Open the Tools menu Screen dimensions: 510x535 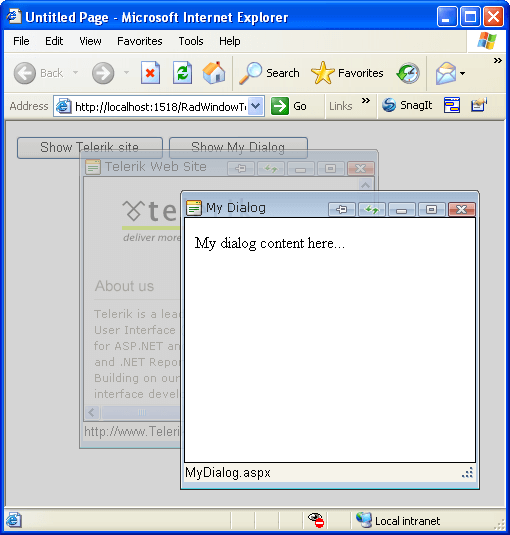pos(191,41)
